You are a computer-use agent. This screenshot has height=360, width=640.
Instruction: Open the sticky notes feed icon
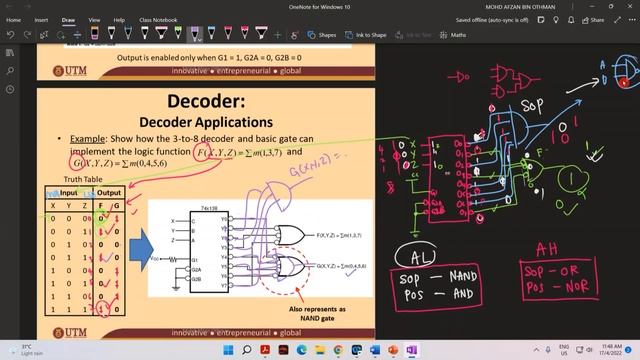click(541, 20)
